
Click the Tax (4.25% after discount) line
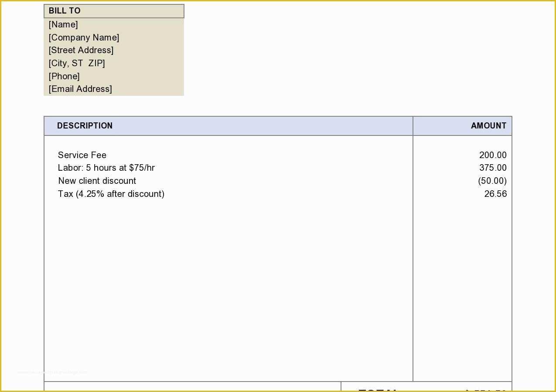pos(111,194)
